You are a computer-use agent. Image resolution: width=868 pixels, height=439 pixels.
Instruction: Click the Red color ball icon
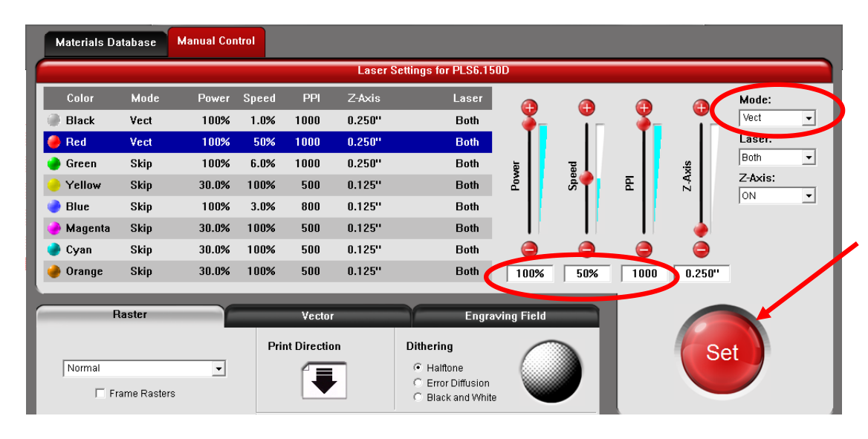tap(54, 142)
